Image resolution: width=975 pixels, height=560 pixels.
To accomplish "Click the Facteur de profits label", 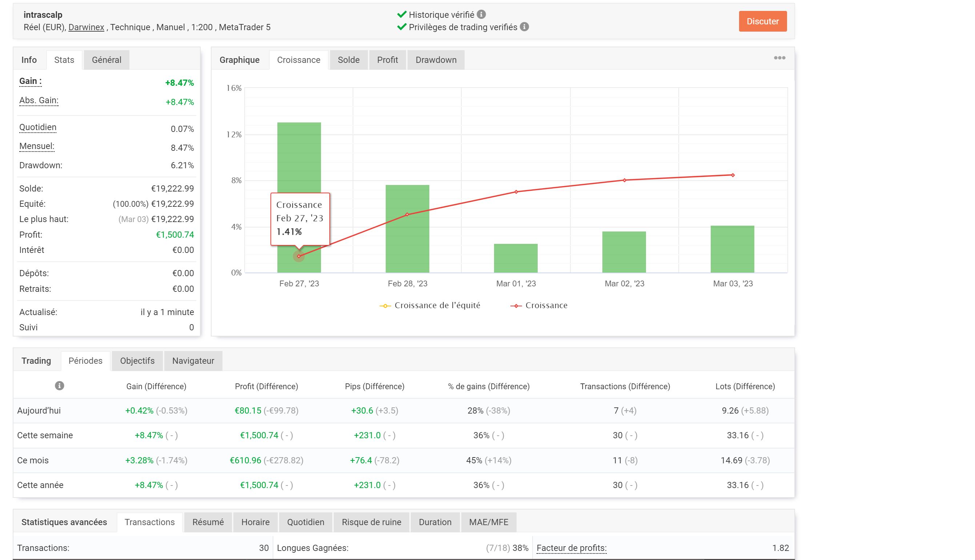I will 571,548.
